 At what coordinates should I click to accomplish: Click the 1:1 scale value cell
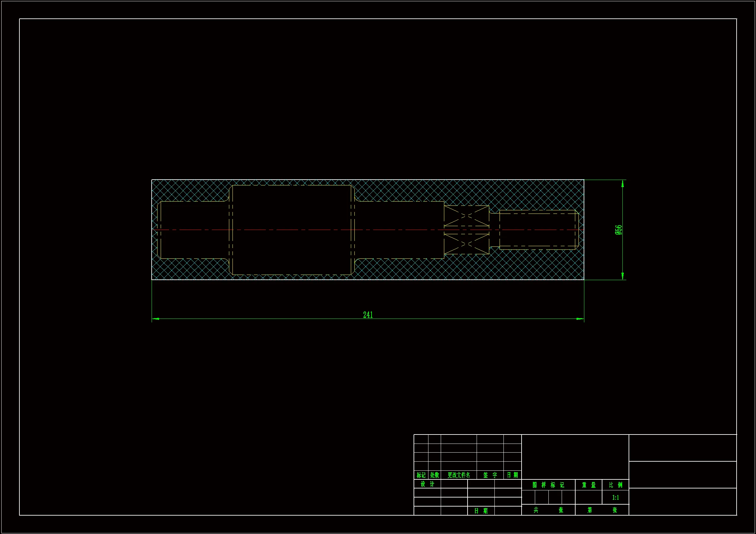tap(615, 497)
